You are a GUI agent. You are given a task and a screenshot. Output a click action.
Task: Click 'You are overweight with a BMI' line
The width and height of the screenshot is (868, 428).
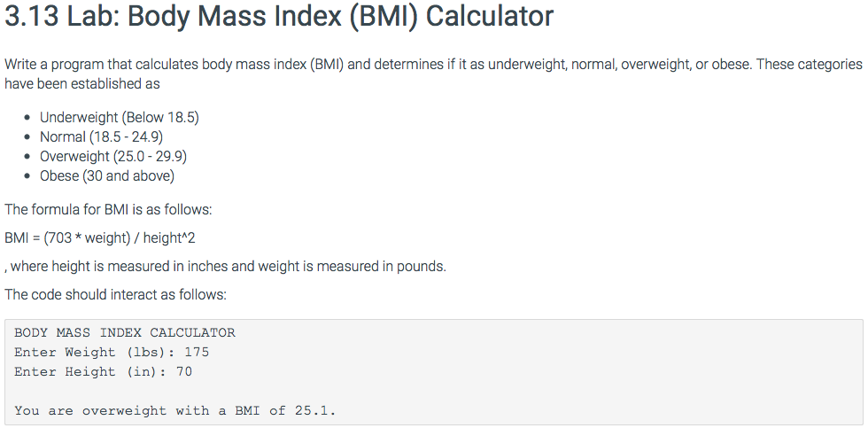click(x=175, y=411)
